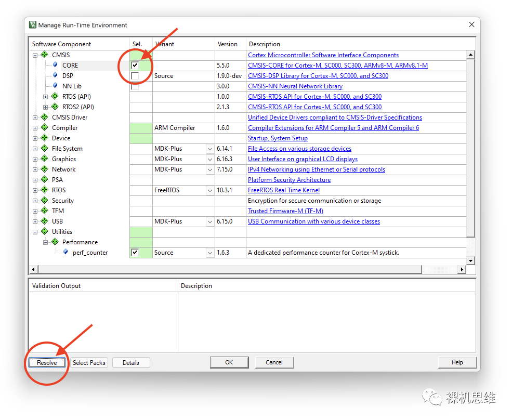Click the Resolve button

pos(47,362)
